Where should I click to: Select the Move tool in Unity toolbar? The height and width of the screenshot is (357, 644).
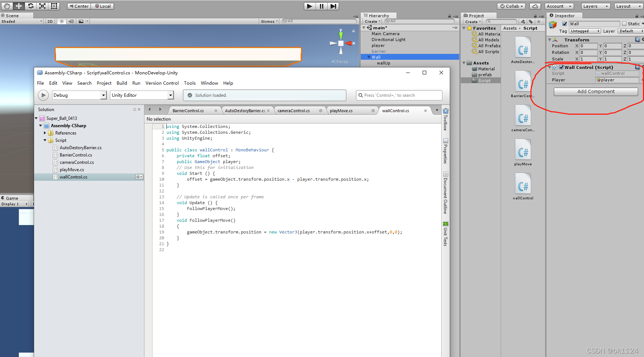click(x=19, y=6)
